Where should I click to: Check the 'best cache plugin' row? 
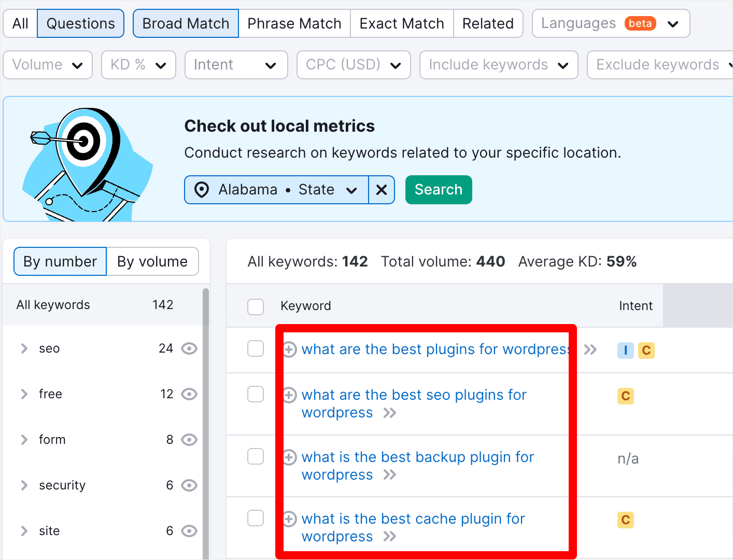click(x=256, y=518)
